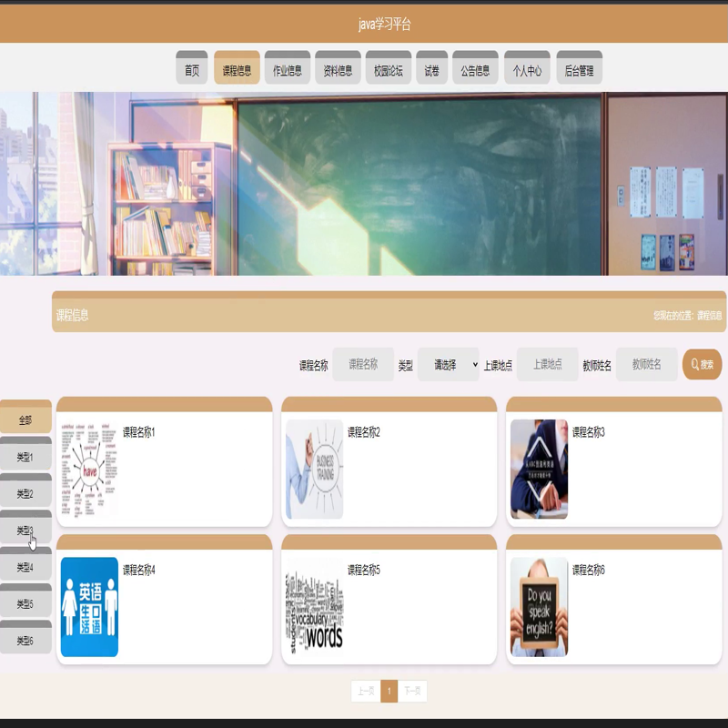The image size is (728, 728).
Task: Filter courses by 类型2
Action: point(25,490)
